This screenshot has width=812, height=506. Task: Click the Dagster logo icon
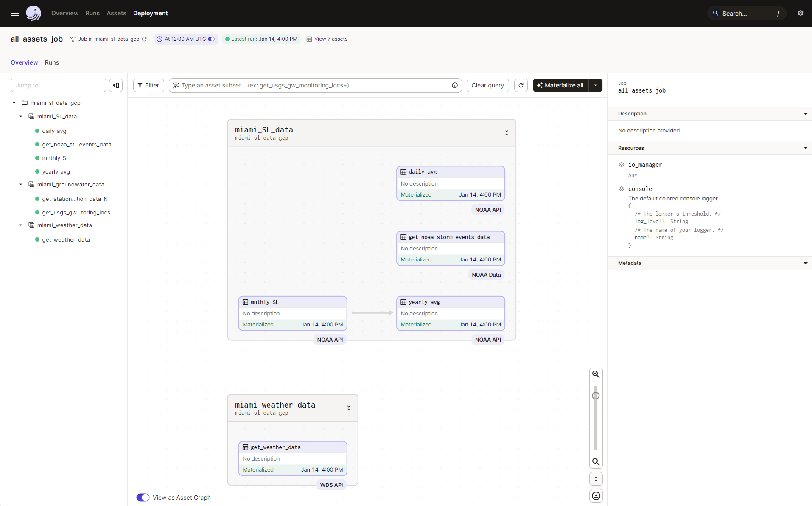click(x=34, y=13)
